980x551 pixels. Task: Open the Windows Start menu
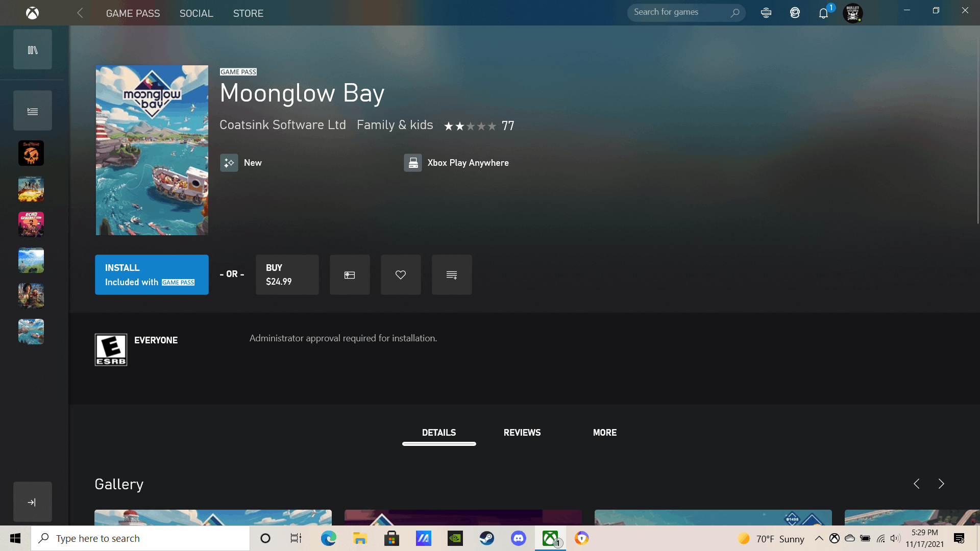click(x=15, y=538)
